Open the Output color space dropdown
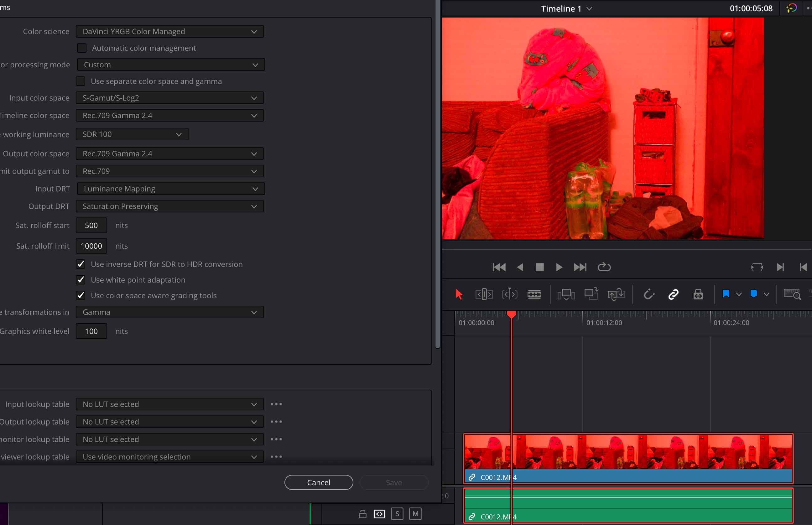 tap(169, 154)
